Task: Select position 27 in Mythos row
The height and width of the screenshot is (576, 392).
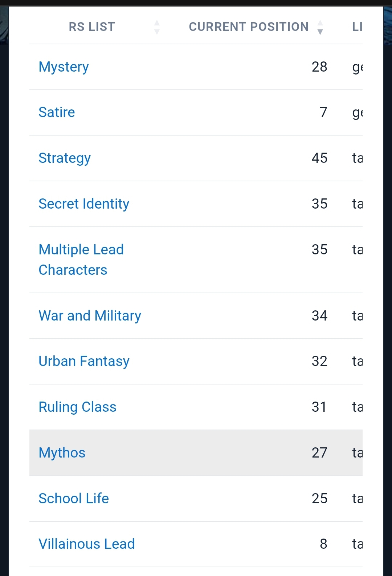Action: [x=319, y=453]
